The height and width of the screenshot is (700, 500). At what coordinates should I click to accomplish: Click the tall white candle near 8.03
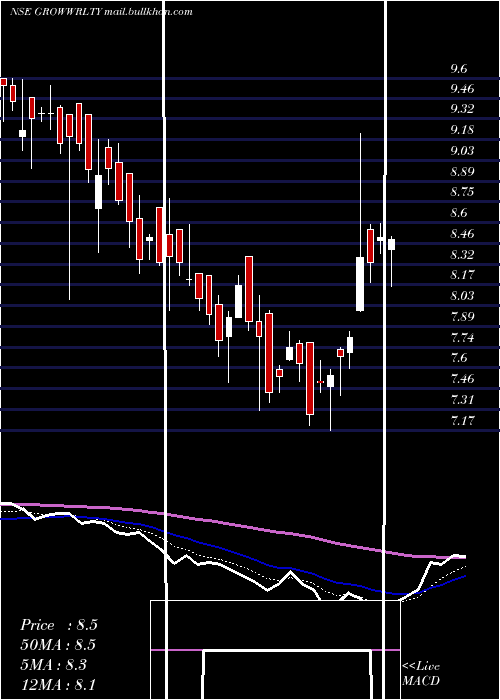(x=360, y=284)
